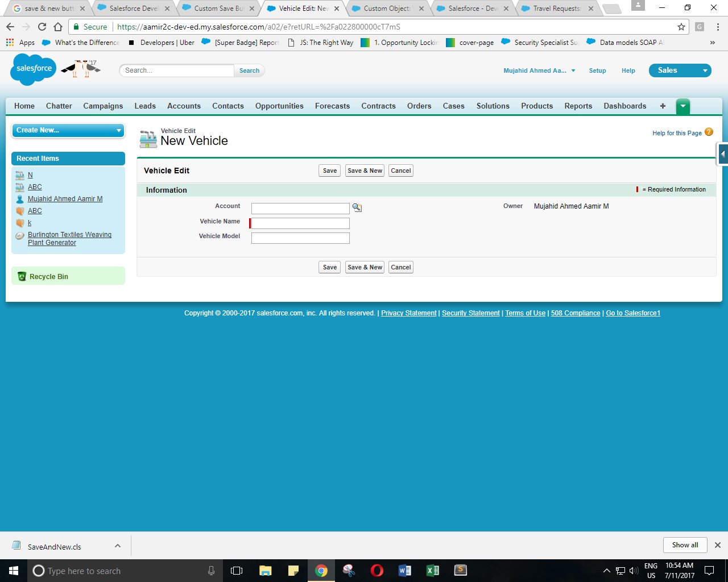This screenshot has width=728, height=582.
Task: Open the Cases tab
Action: [x=454, y=106]
